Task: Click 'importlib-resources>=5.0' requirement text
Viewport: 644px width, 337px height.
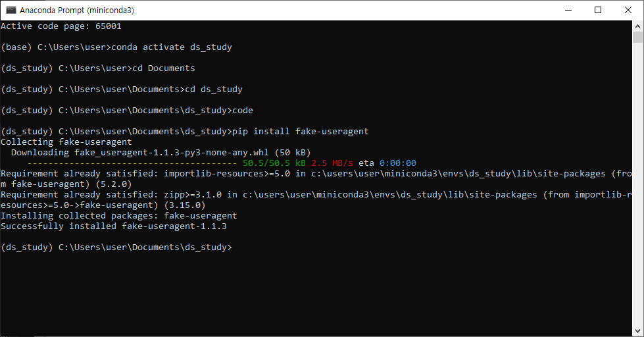Action: 227,173
